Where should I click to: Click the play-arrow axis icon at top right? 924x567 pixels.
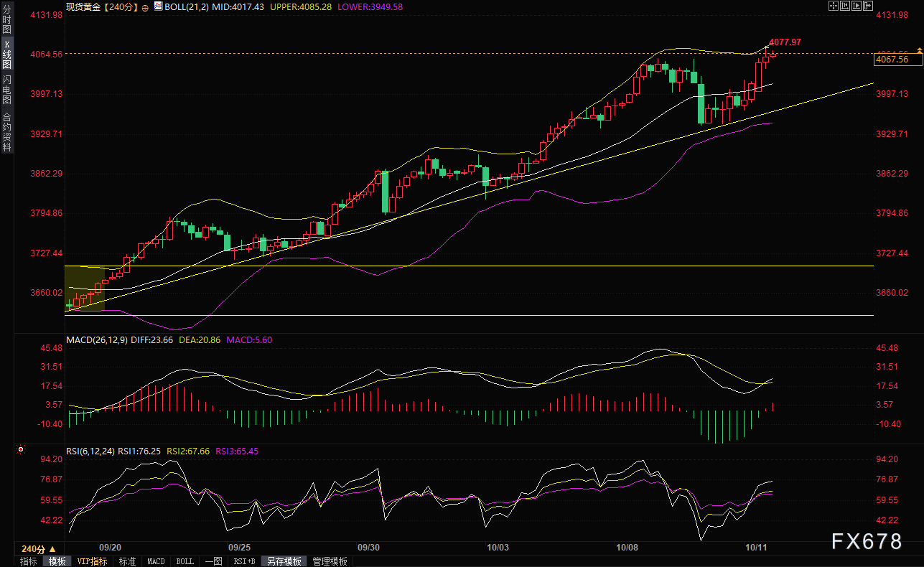tap(857, 6)
